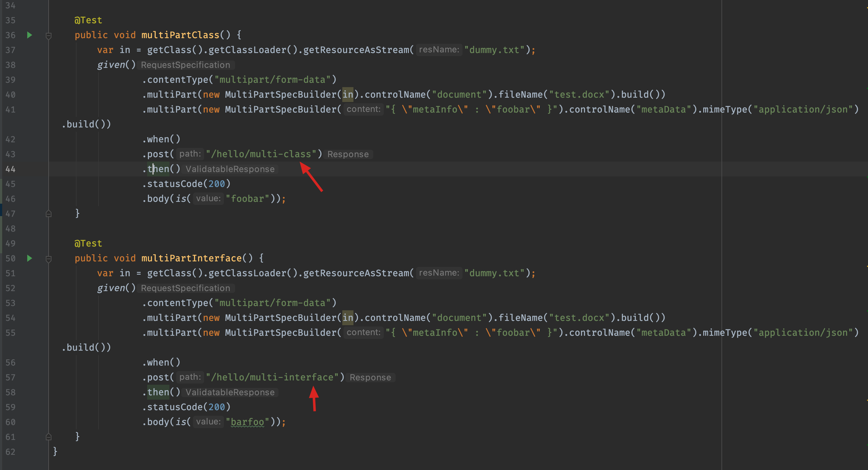Click the "content:" parameter hint on line 41
Image resolution: width=868 pixels, height=470 pixels.
[363, 109]
